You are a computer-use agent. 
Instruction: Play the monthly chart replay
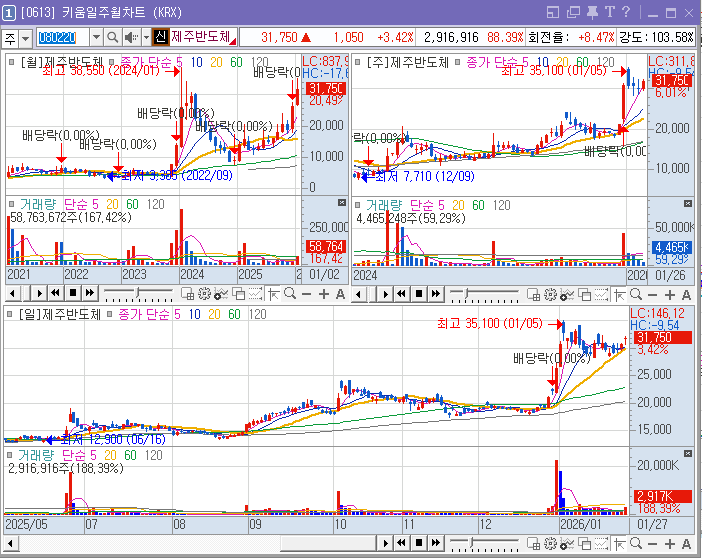[x=39, y=294]
